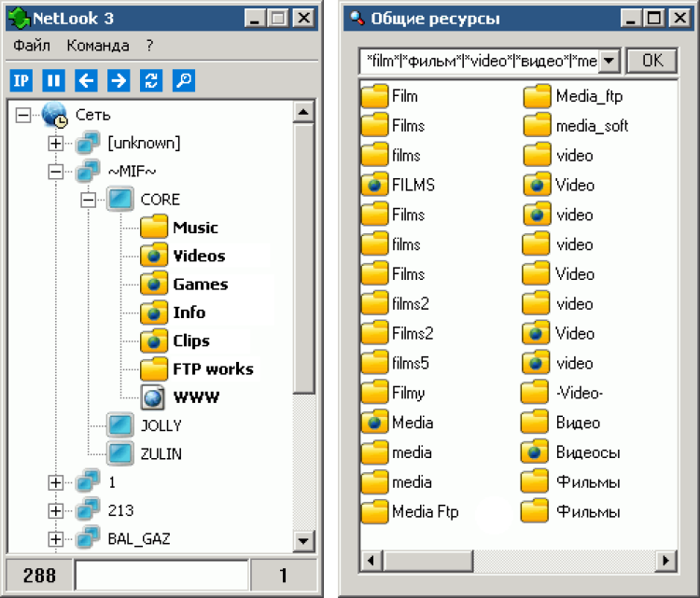Open the Файл menu
This screenshot has height=598, width=700.
pos(32,45)
